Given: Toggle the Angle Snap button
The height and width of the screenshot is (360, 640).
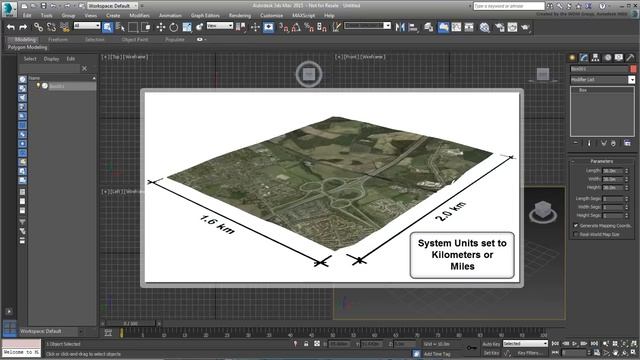Looking at the screenshot, I should (296, 27).
